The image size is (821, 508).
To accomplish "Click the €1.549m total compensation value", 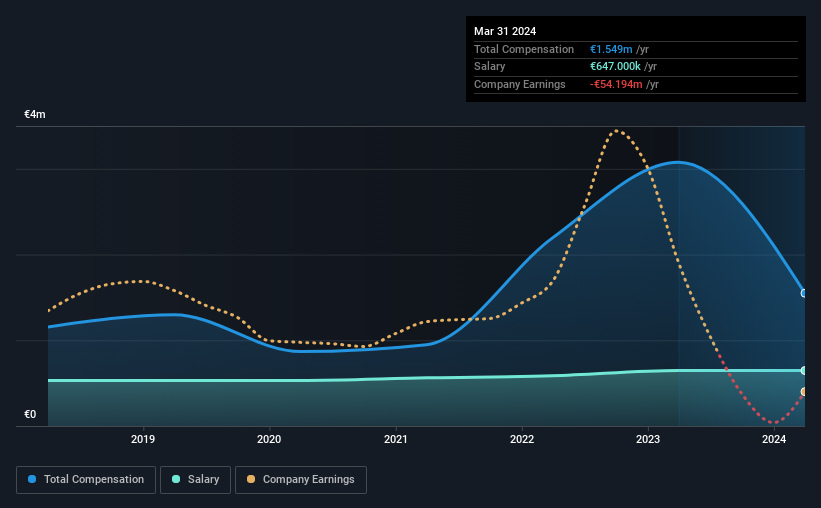I will [x=611, y=49].
